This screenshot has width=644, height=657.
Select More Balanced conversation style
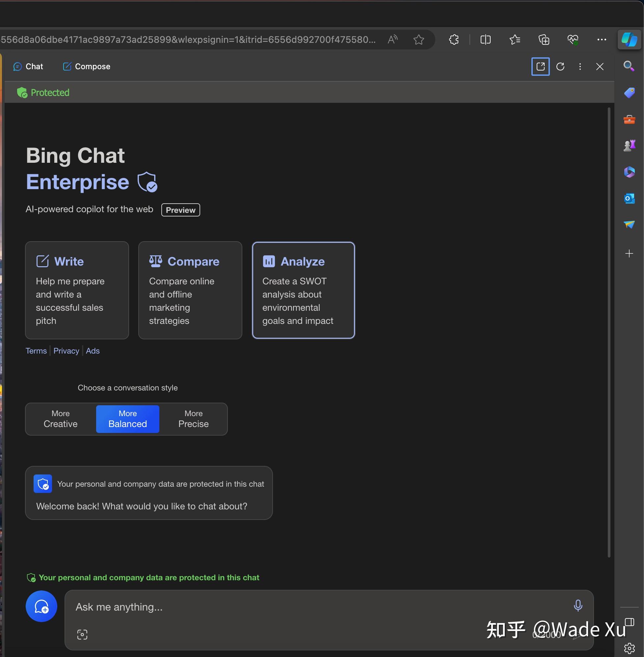click(x=127, y=419)
